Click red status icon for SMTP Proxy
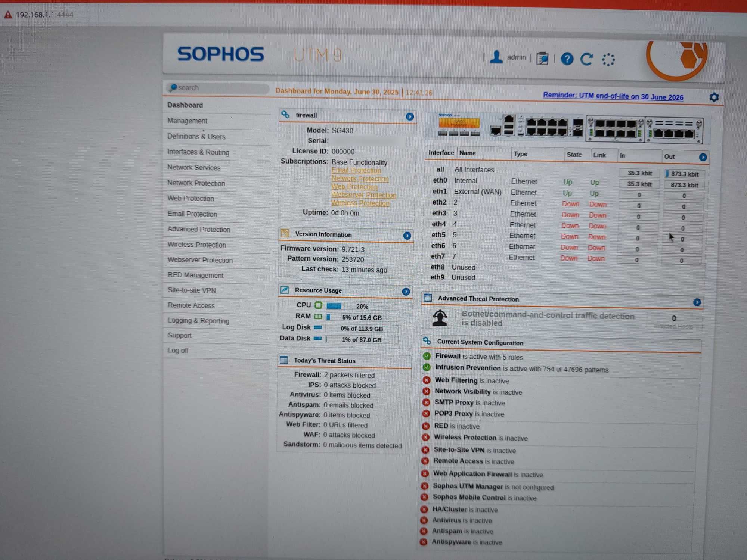Screen dimensions: 747x560 [426, 402]
